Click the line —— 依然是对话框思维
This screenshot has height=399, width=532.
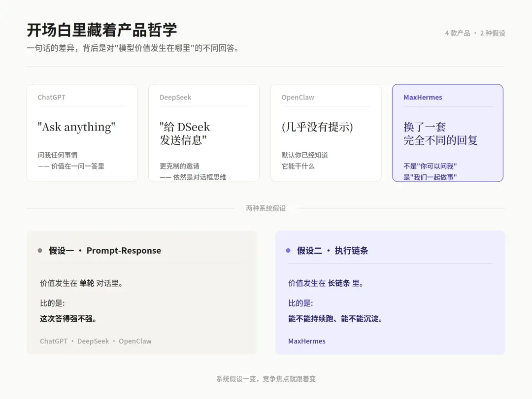193,177
